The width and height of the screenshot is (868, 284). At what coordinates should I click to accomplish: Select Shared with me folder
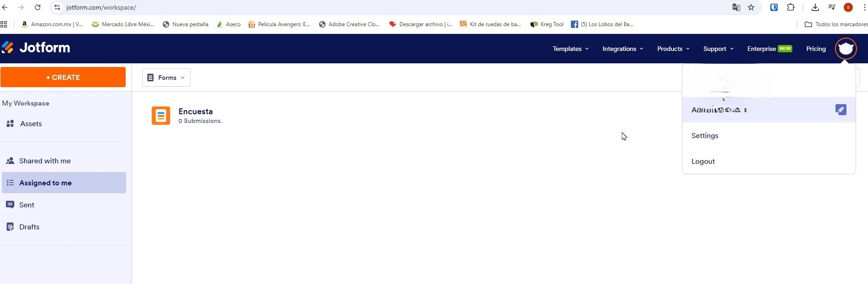(64, 161)
